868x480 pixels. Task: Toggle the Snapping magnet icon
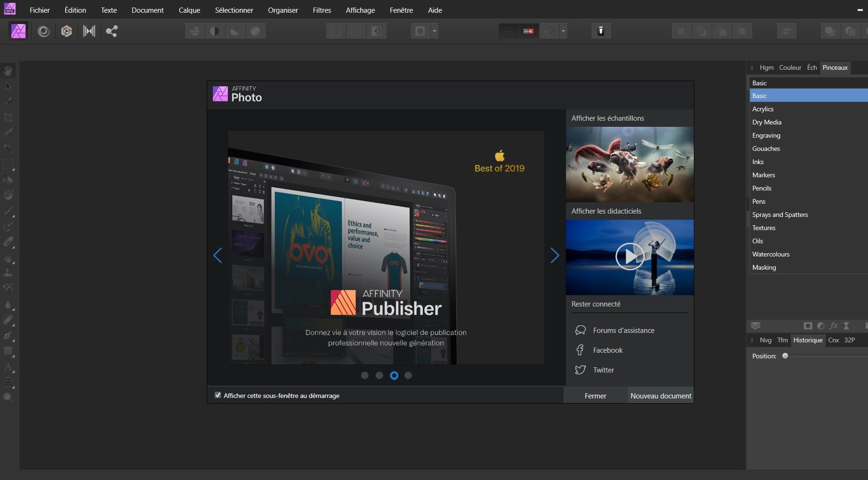tap(549, 31)
